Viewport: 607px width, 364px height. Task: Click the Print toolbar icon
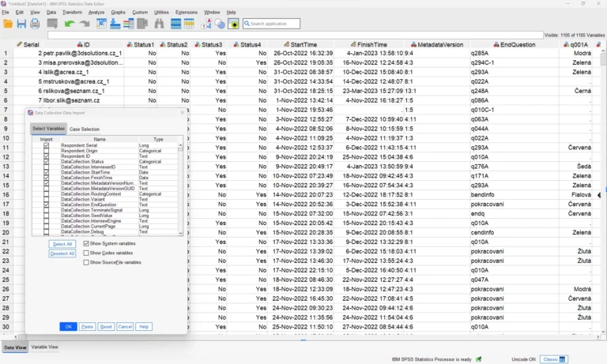click(35, 24)
